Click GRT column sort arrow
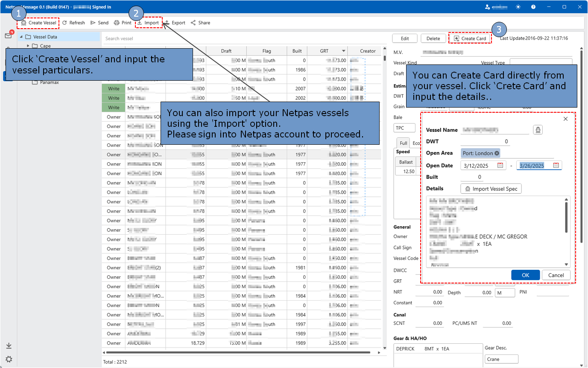 [x=343, y=51]
